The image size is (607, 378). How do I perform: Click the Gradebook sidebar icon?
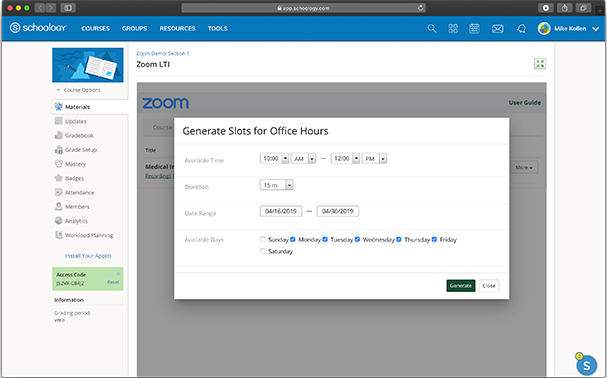point(58,135)
